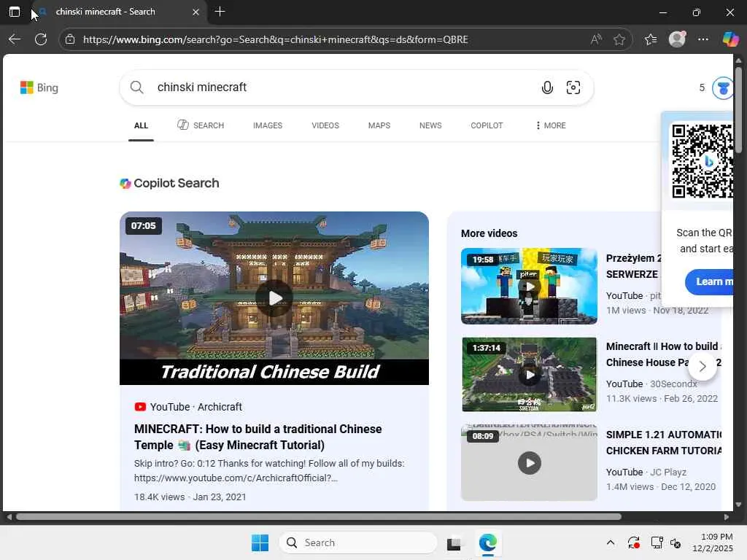Viewport: 747px width, 560px height.
Task: Open the Copilot Search heading
Action: point(169,183)
